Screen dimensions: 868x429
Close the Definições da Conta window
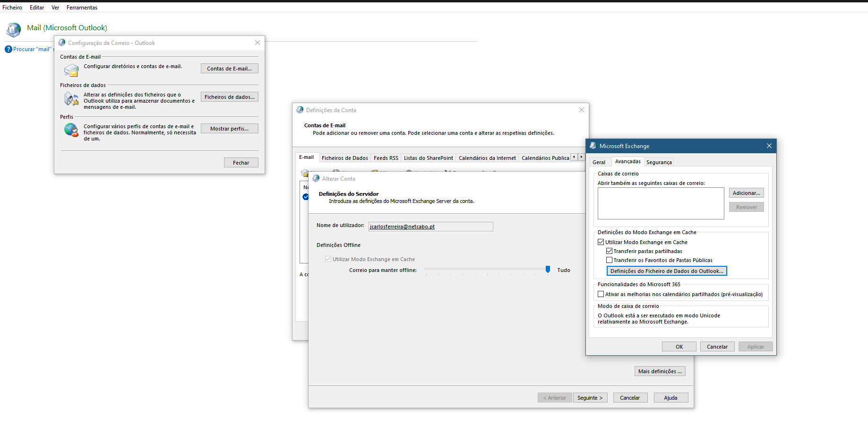tap(582, 110)
